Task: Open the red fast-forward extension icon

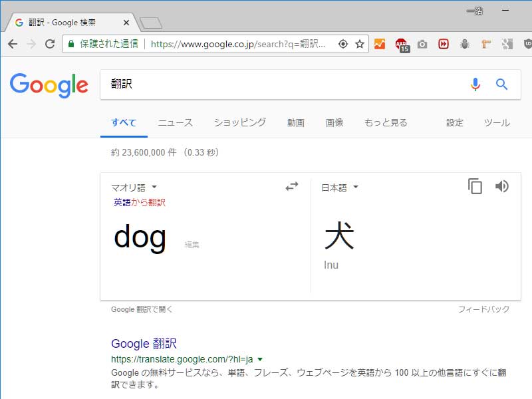Action: [x=443, y=44]
